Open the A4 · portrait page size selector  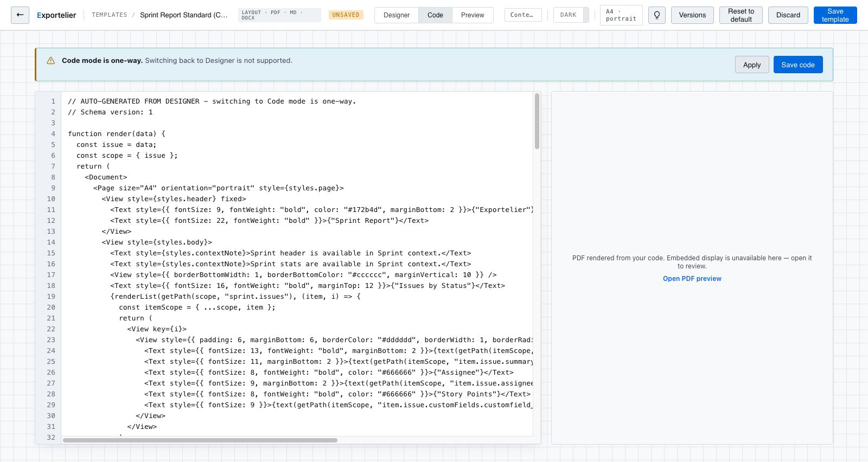[x=621, y=15]
